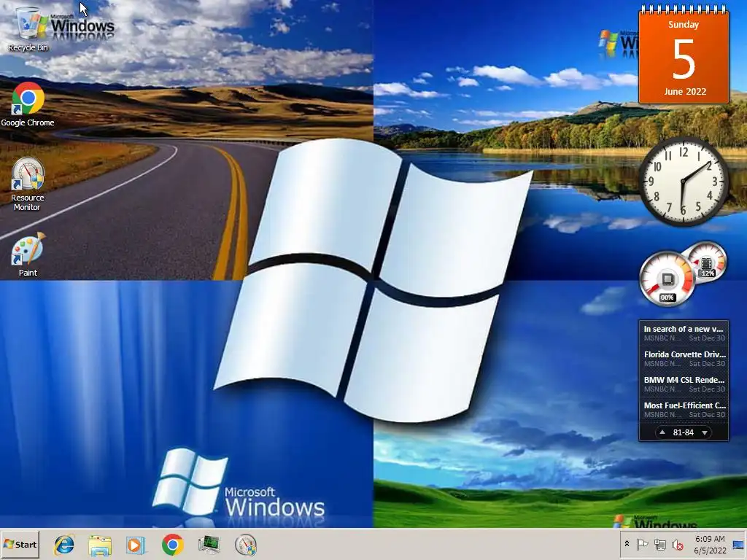Open the Resource Monitor taskbar icon
This screenshot has width=747, height=560.
246,545
